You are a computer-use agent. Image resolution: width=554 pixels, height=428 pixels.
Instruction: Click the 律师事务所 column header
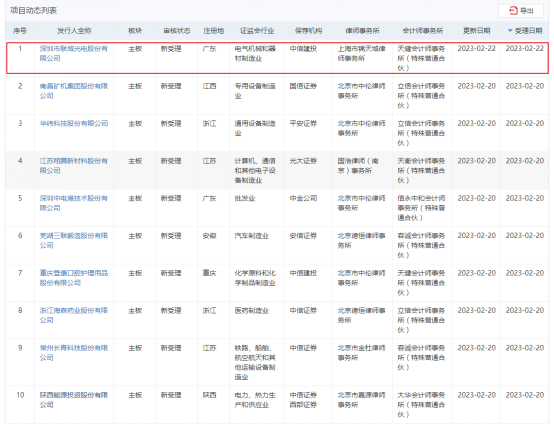pos(362,31)
